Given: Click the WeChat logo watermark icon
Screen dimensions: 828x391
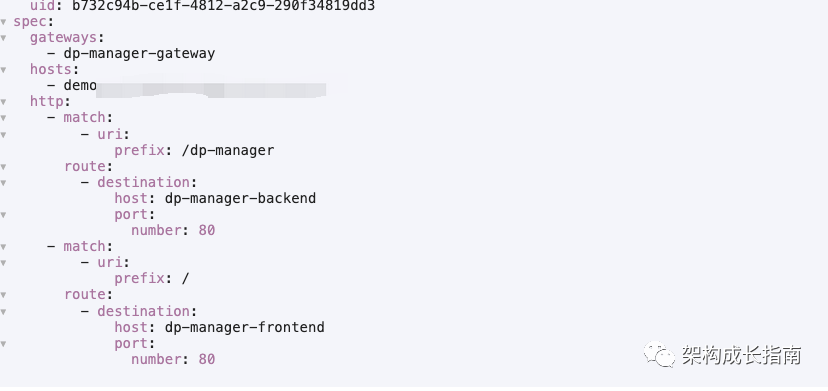Looking at the screenshot, I should (658, 354).
